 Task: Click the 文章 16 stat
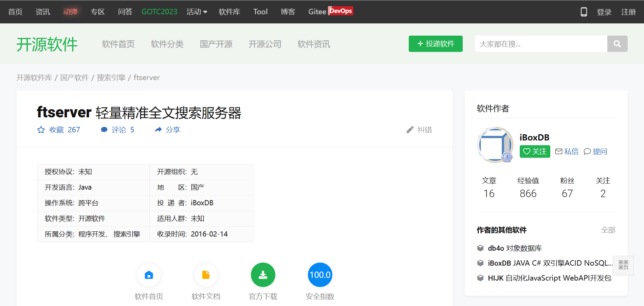[x=489, y=187]
